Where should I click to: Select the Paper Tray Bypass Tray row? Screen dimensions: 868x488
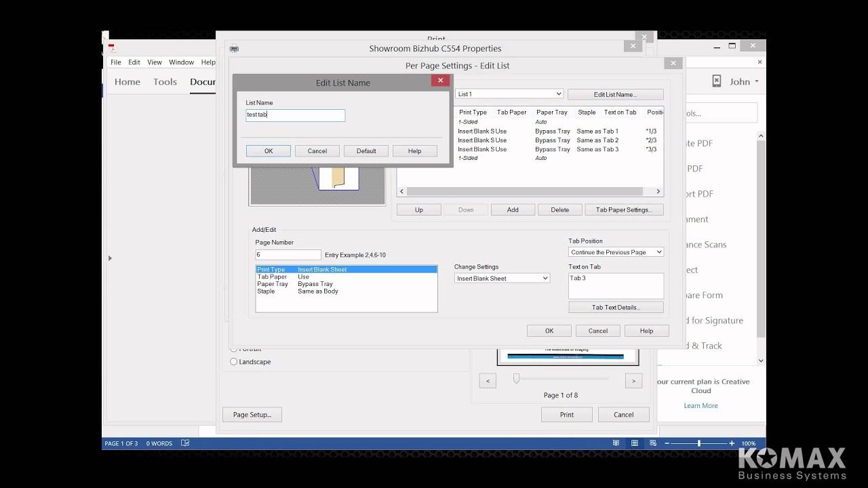pyautogui.click(x=347, y=284)
